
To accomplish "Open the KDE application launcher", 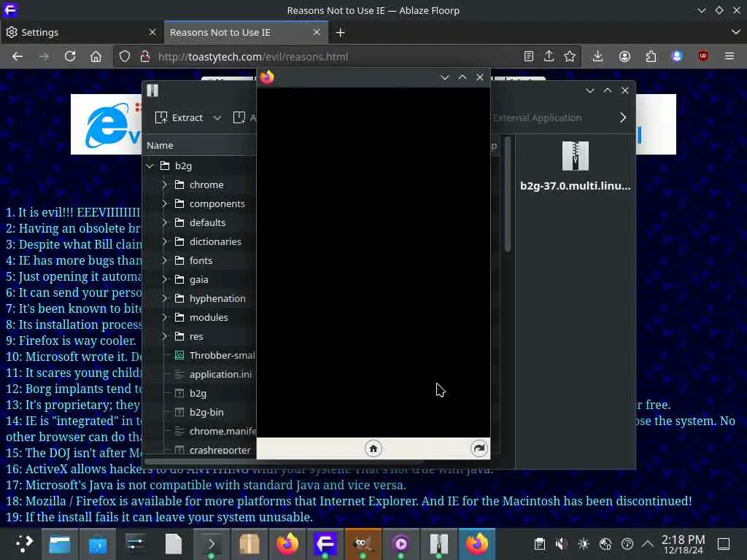I will click(x=23, y=544).
